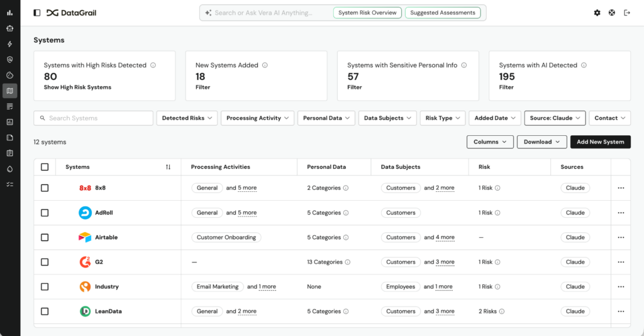Viewport: 644px width, 336px height.
Task: Click the Claude source tag in G2 row
Action: click(x=575, y=262)
